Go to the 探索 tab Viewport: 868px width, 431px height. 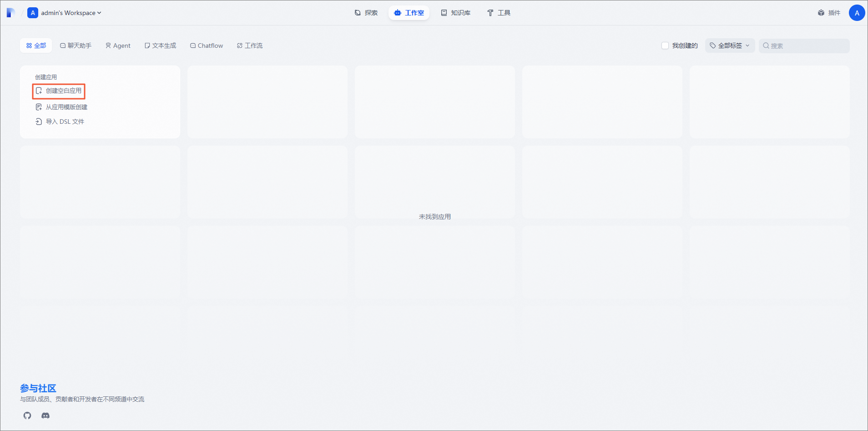pyautogui.click(x=366, y=13)
